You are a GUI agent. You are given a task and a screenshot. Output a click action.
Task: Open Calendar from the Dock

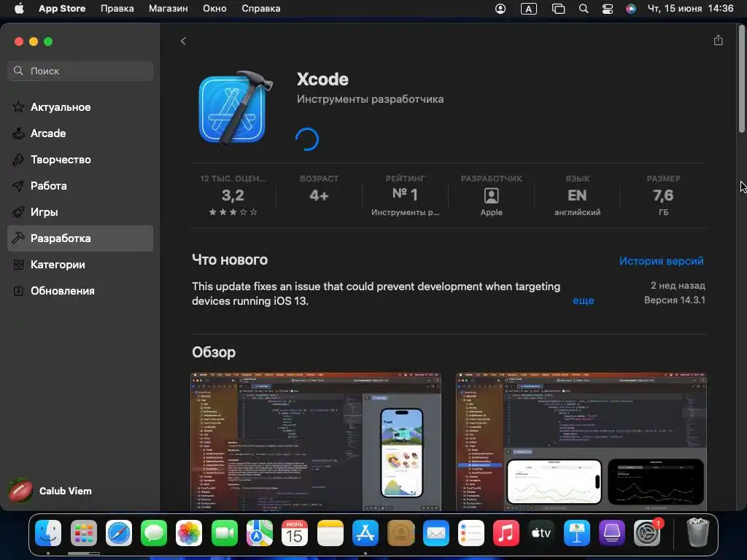click(x=295, y=533)
